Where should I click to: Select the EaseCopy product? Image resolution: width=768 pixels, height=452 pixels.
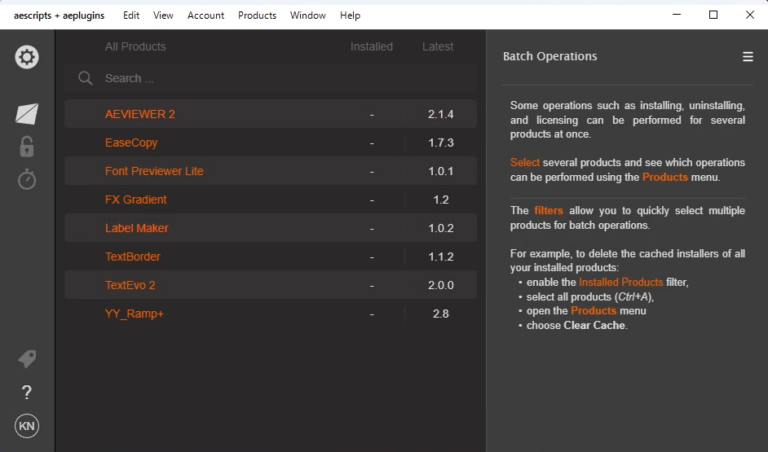tap(131, 143)
